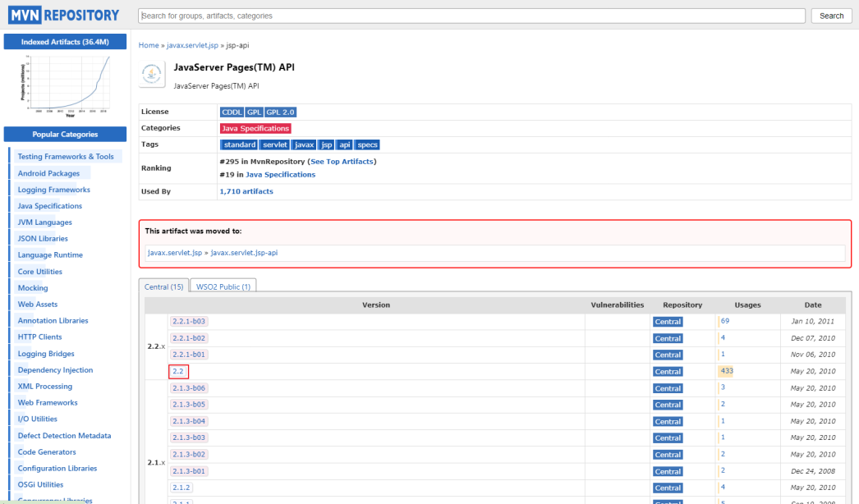
Task: Select the jsp tag
Action: (327, 144)
